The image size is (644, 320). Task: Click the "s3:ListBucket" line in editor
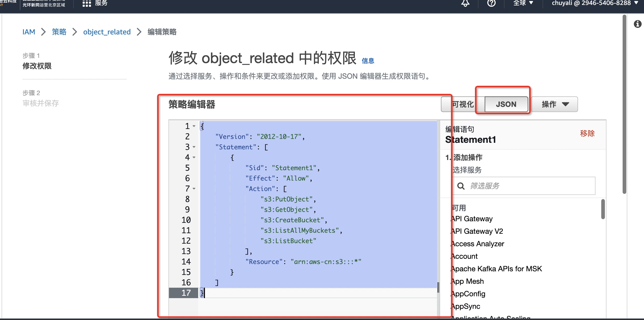tap(288, 241)
